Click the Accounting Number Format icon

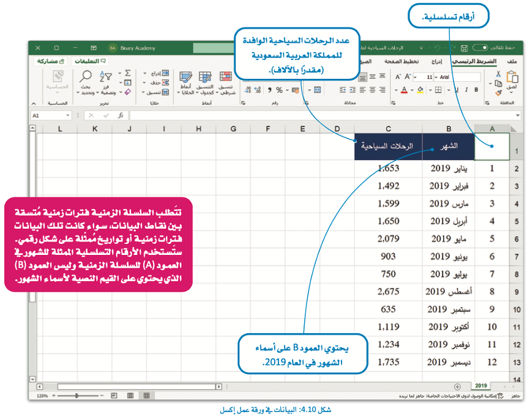296,90
